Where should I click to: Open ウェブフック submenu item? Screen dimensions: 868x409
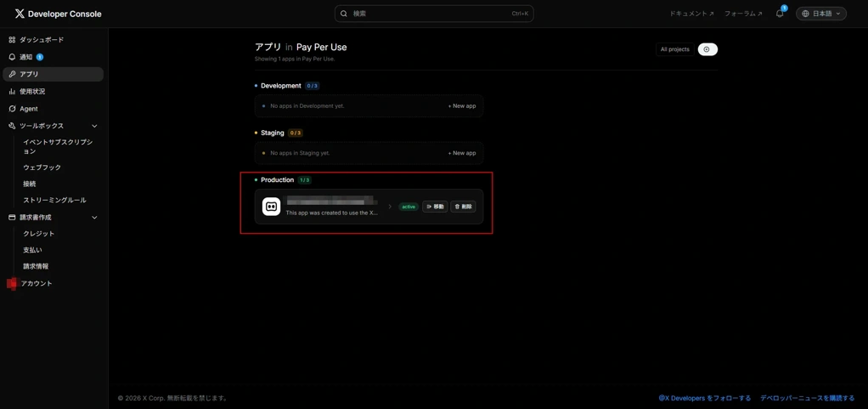(x=42, y=168)
